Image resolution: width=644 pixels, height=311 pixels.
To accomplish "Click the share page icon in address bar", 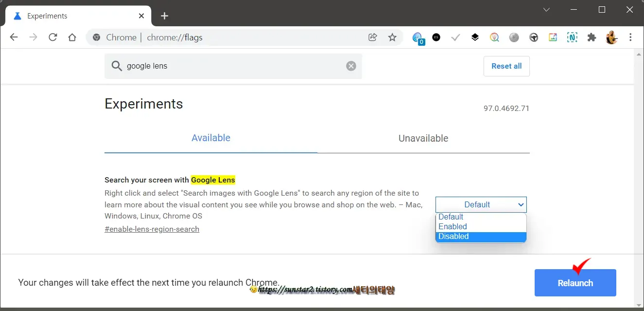I will click(x=373, y=37).
